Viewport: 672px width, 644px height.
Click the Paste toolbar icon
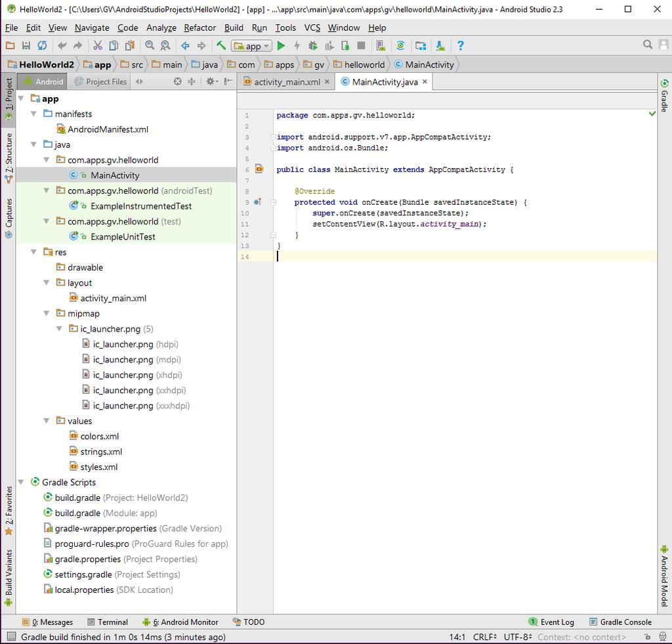[129, 45]
